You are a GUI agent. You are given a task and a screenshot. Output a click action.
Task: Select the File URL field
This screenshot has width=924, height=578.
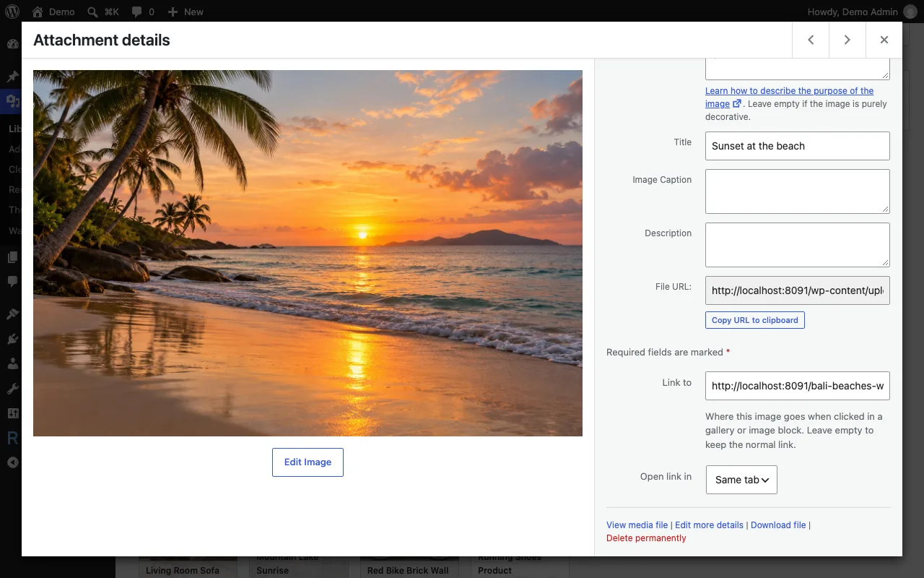click(x=797, y=290)
